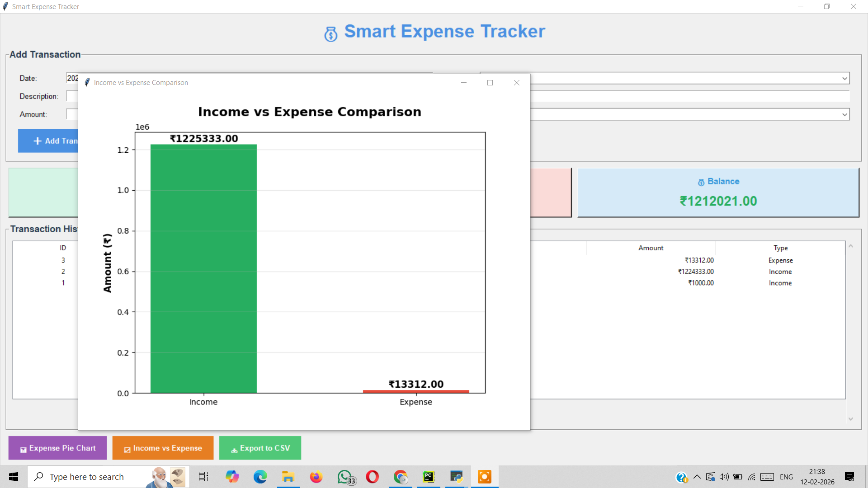Expand the top-right category dropdown
Viewport: 868px width, 488px height.
844,78
